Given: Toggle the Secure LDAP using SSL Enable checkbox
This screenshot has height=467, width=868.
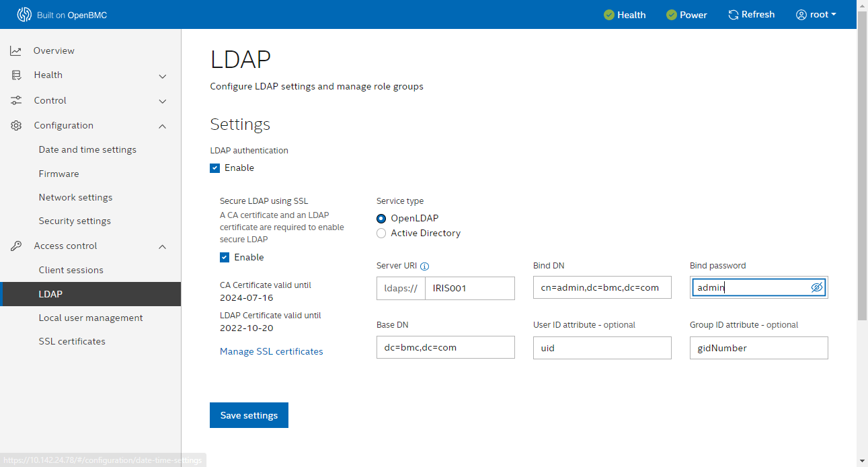Looking at the screenshot, I should tap(225, 257).
